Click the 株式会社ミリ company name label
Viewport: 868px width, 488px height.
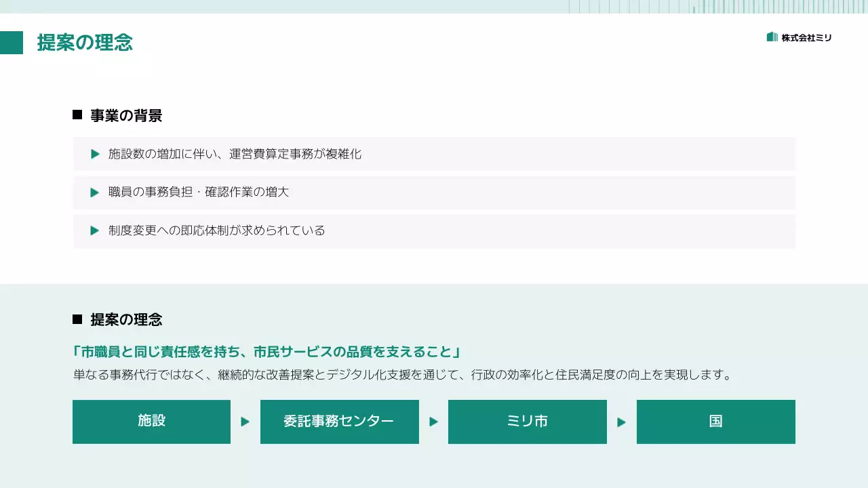point(807,38)
